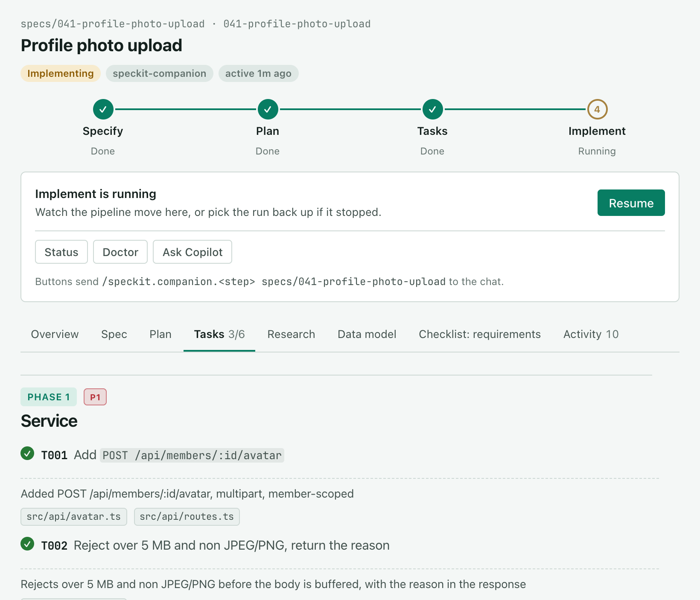
Task: Toggle the T001 task complete check
Action: (27, 453)
